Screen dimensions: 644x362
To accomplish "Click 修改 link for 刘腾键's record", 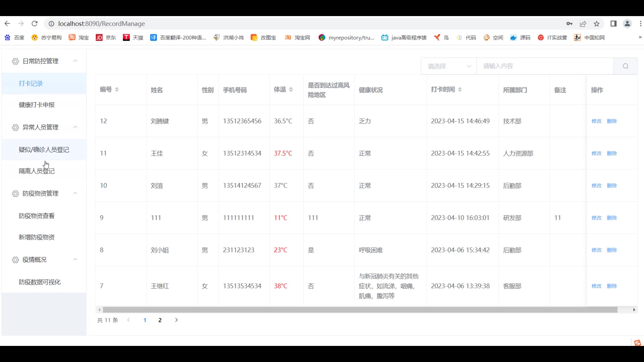I will click(596, 121).
